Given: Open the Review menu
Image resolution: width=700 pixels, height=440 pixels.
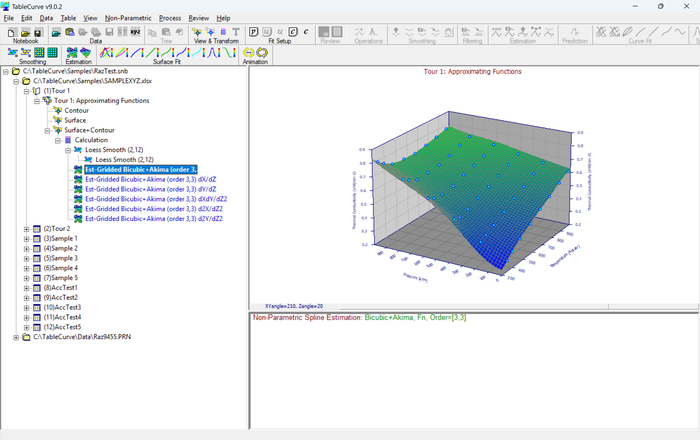Looking at the screenshot, I should 199,18.
